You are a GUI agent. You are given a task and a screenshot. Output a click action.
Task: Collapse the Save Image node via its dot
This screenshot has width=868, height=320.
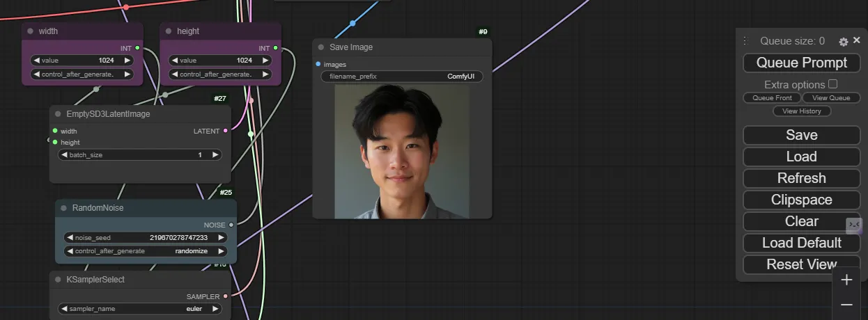tap(321, 47)
